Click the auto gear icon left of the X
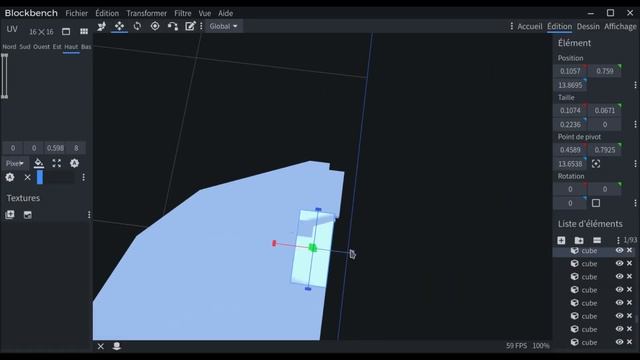640x360 pixels. (x=10, y=177)
